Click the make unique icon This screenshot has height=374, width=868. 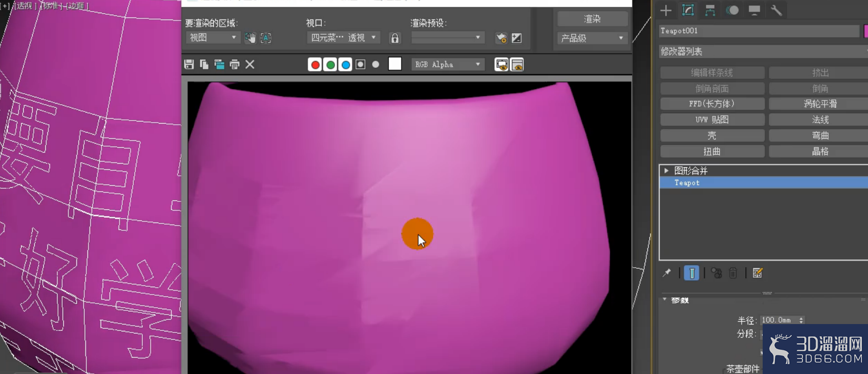pos(716,272)
